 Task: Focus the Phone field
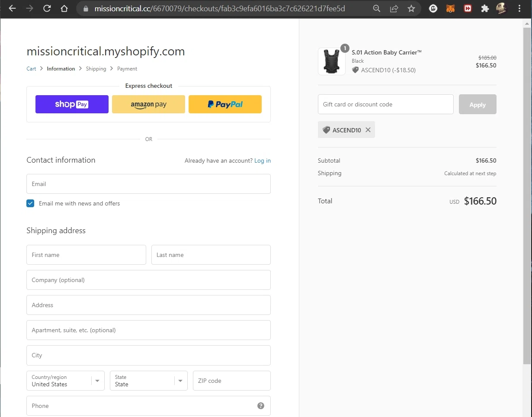(148, 406)
